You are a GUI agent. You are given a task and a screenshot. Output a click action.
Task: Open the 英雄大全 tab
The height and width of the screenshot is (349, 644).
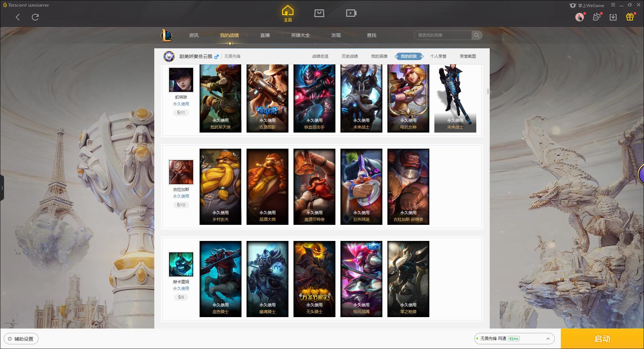(x=301, y=35)
